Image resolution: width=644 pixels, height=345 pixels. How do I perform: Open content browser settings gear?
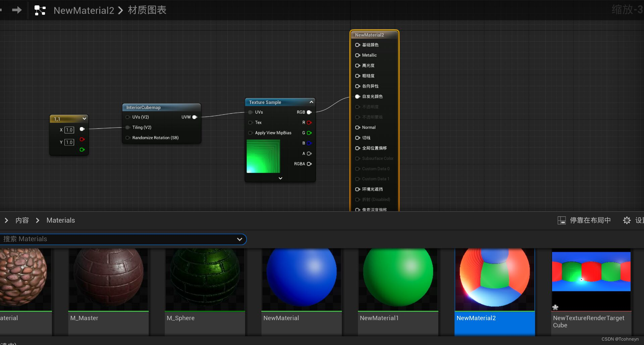(627, 220)
